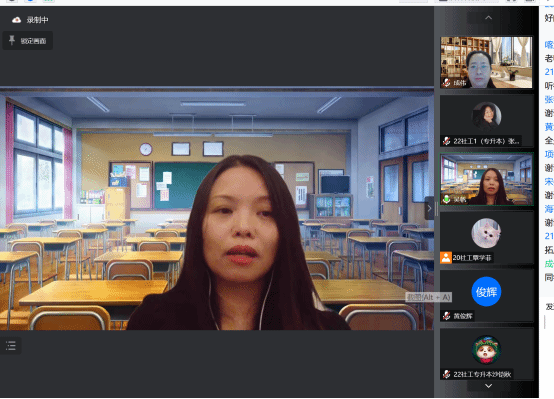This screenshot has width=554, height=399.
Task: Click the muted mic on 22社工专升本 bottom tile
Action: [447, 374]
